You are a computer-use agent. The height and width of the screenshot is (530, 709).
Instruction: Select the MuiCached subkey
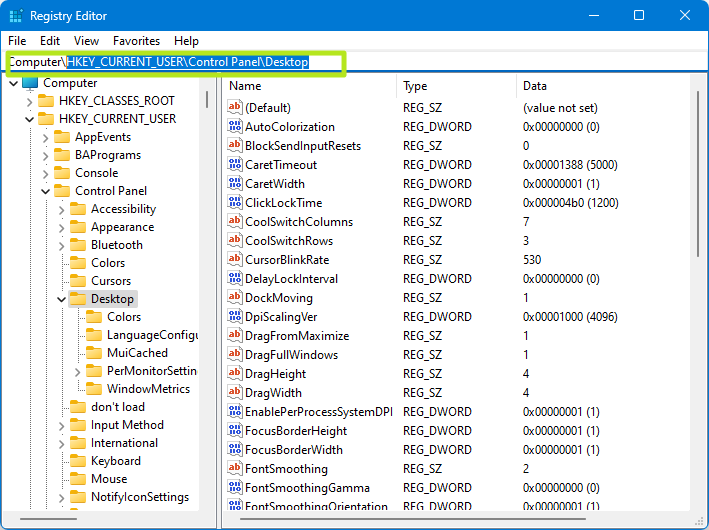point(137,353)
